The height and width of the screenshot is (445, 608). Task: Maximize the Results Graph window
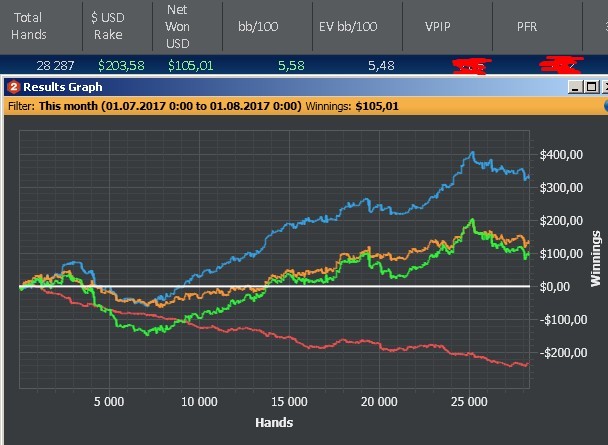591,87
